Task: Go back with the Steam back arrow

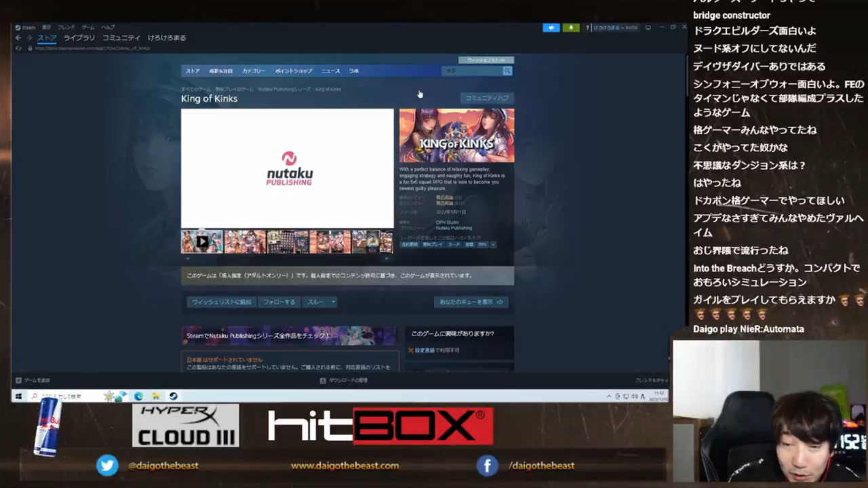Action: tap(18, 38)
